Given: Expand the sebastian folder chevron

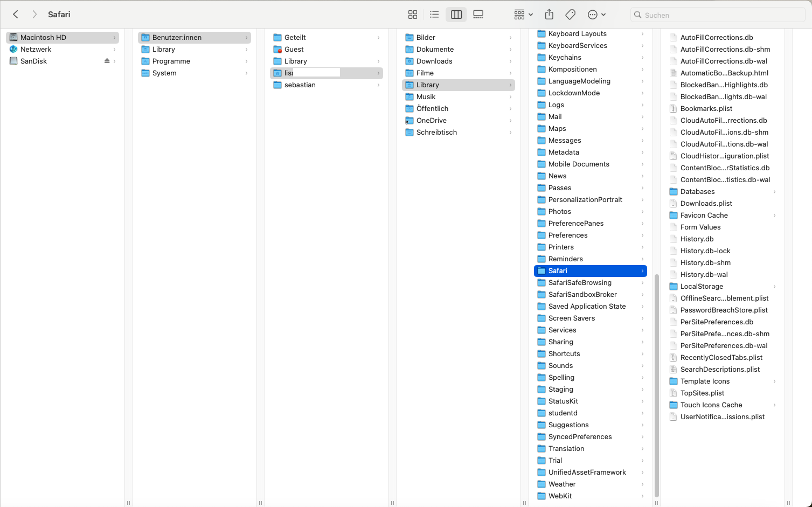Looking at the screenshot, I should (378, 85).
